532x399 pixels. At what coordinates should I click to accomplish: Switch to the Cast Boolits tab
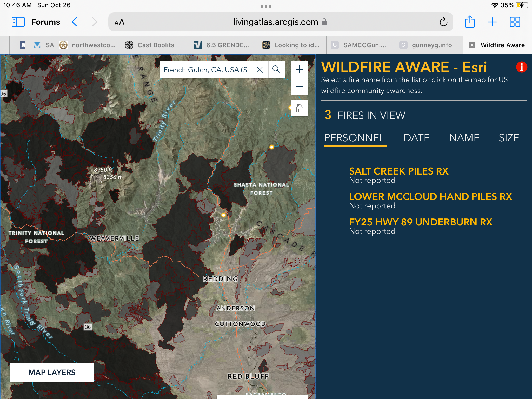point(155,45)
